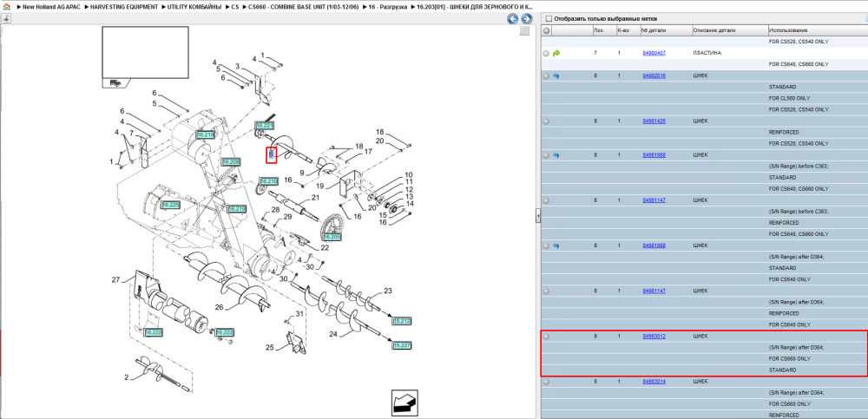
Task: Open part number 84983012 link
Action: (654, 336)
